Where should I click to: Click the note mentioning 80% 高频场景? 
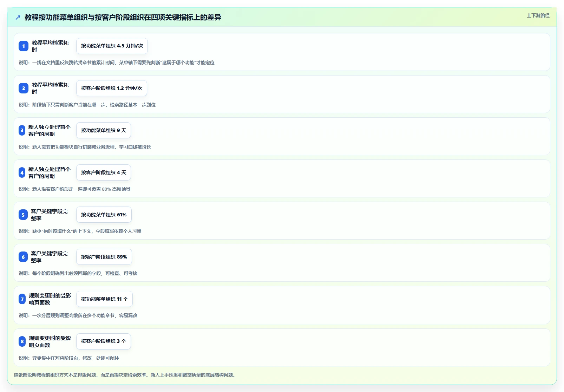tap(74, 189)
